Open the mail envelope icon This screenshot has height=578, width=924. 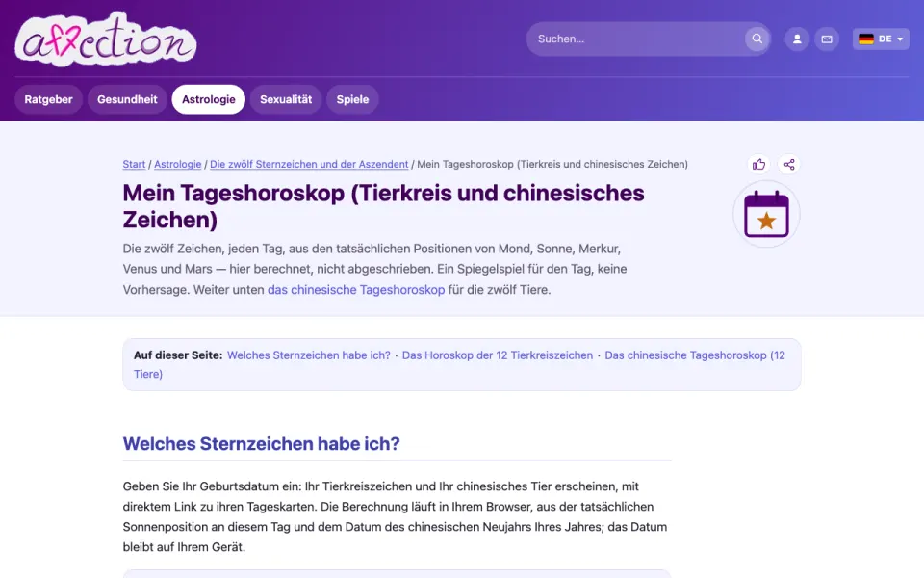827,39
